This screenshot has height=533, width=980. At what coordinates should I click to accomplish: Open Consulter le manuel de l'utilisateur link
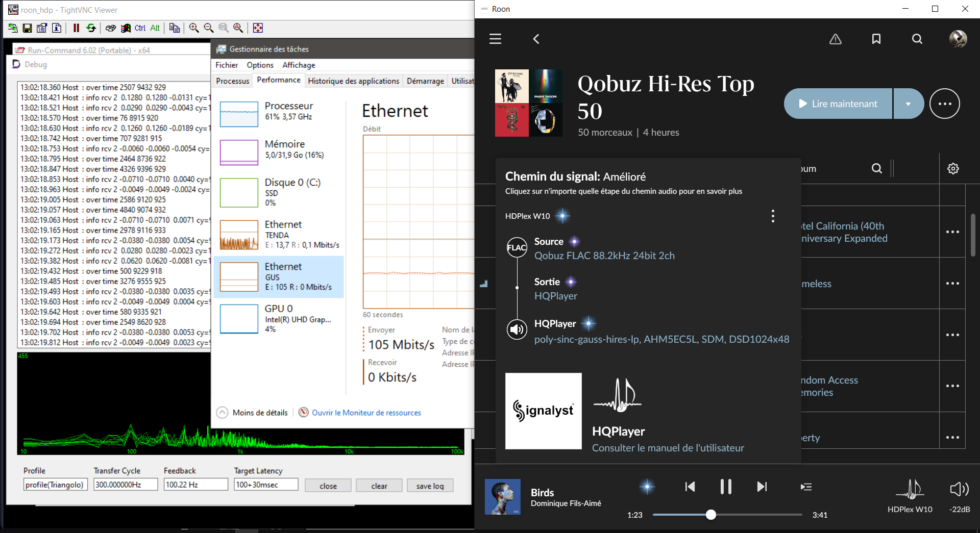pyautogui.click(x=668, y=448)
